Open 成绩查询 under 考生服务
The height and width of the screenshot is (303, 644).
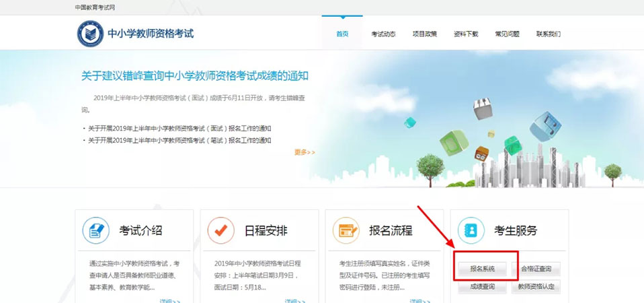click(x=482, y=287)
